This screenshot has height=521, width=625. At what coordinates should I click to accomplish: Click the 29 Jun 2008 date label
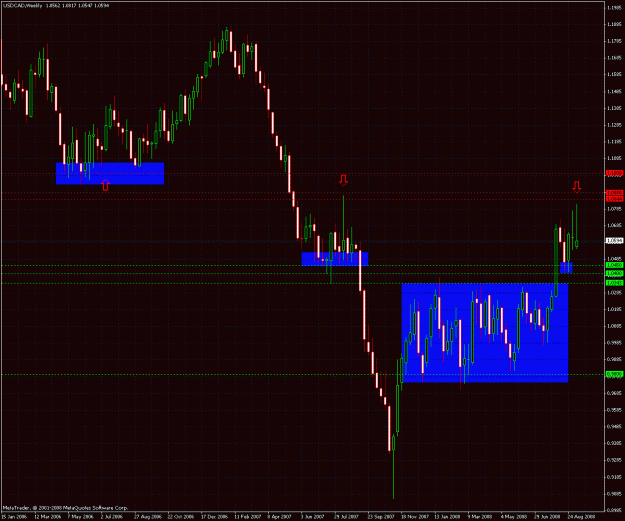tap(548, 517)
